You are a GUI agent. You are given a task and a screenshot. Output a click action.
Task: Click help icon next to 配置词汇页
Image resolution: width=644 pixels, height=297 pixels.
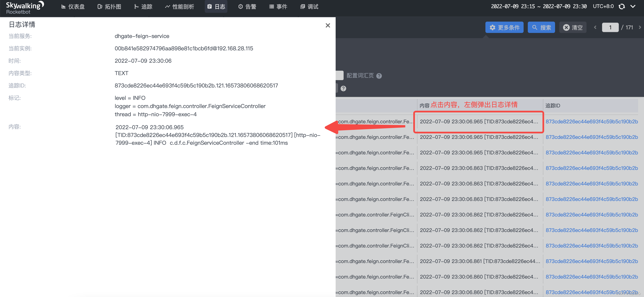pos(379,76)
